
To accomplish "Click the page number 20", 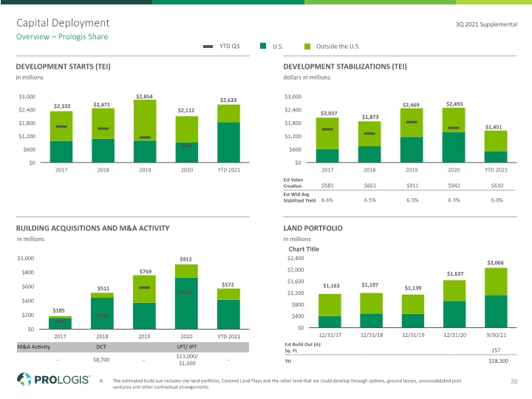I will coord(514,381).
